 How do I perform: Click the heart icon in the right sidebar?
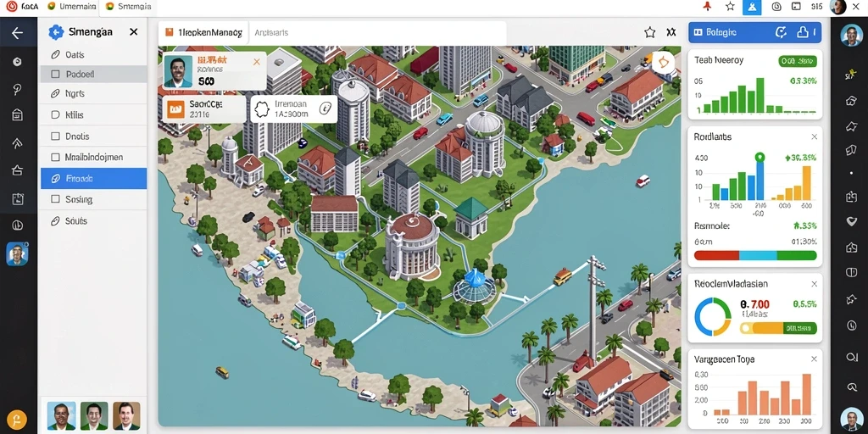coord(851,221)
